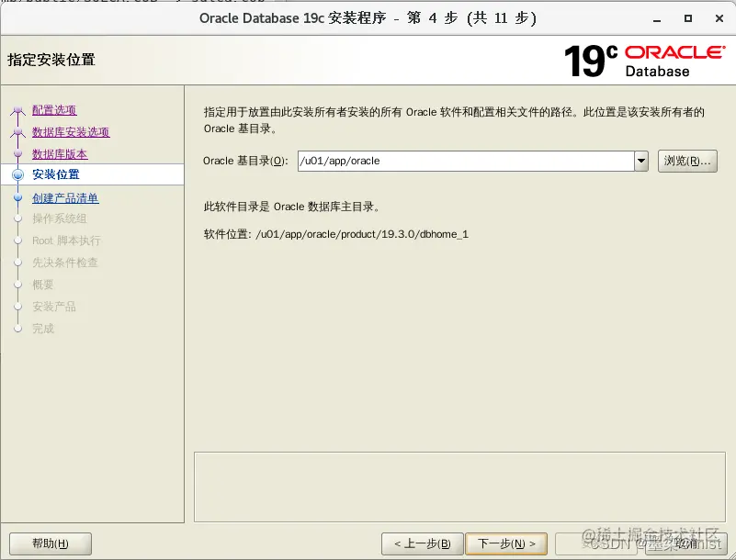Select the 安装位置 current step

pos(56,174)
